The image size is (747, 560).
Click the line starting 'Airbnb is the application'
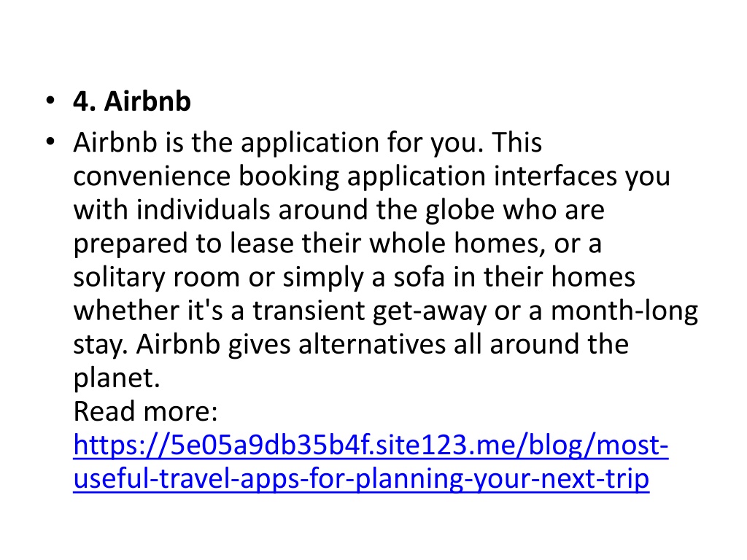point(307,142)
